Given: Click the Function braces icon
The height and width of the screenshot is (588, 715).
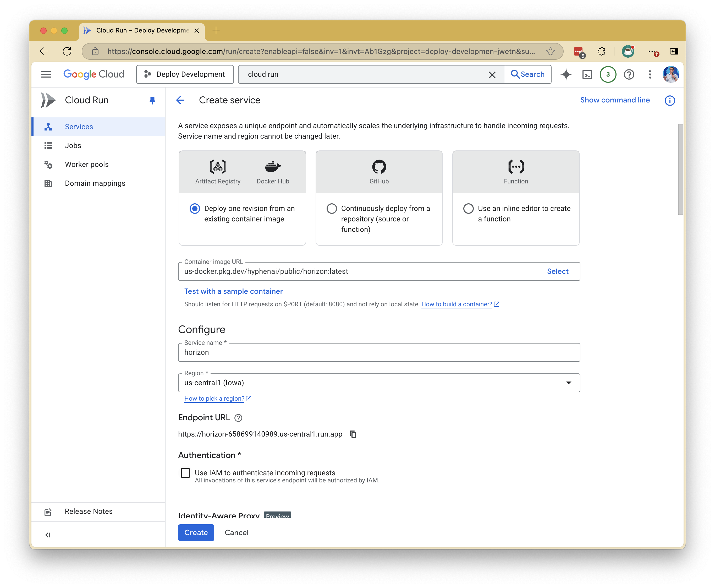Looking at the screenshot, I should (x=516, y=166).
